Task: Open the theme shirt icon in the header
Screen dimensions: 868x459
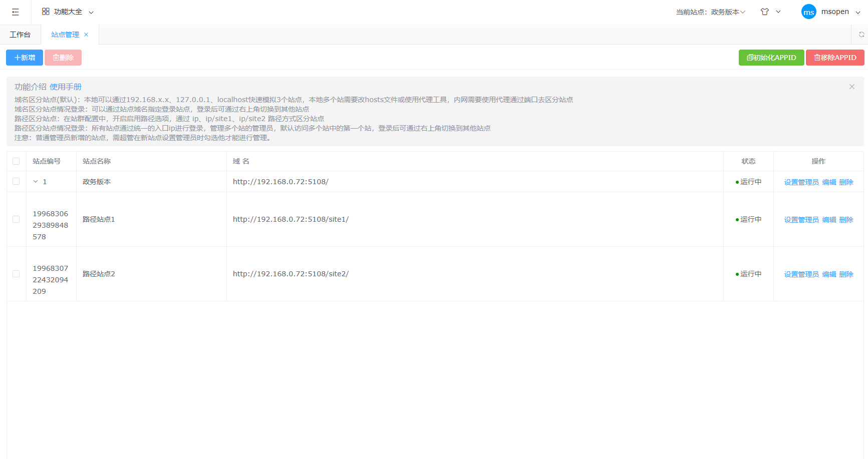Action: pos(764,11)
